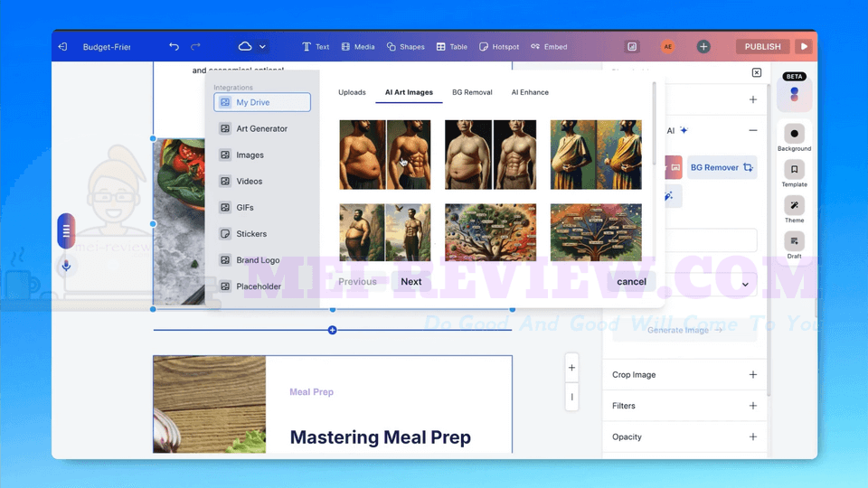This screenshot has height=488, width=868.
Task: Open the Draft panel
Action: (x=795, y=246)
